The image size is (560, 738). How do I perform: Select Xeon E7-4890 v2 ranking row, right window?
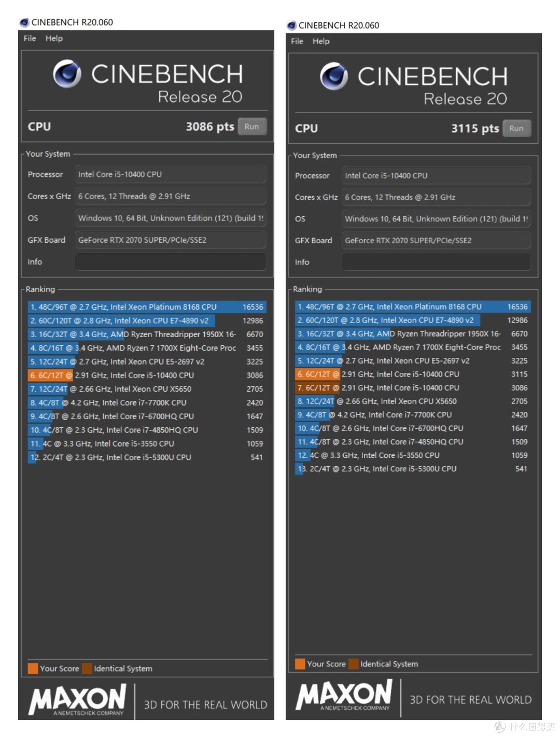(x=413, y=320)
